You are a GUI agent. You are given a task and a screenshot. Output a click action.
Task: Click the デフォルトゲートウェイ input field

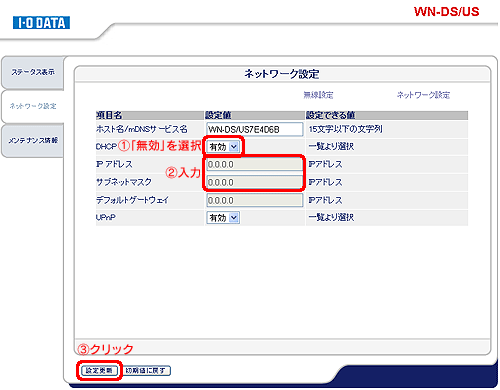pos(255,200)
